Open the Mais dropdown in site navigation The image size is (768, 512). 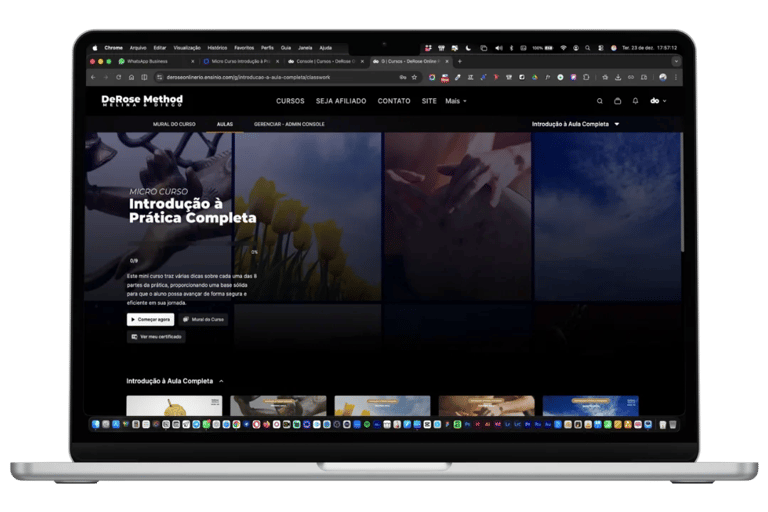click(x=456, y=101)
